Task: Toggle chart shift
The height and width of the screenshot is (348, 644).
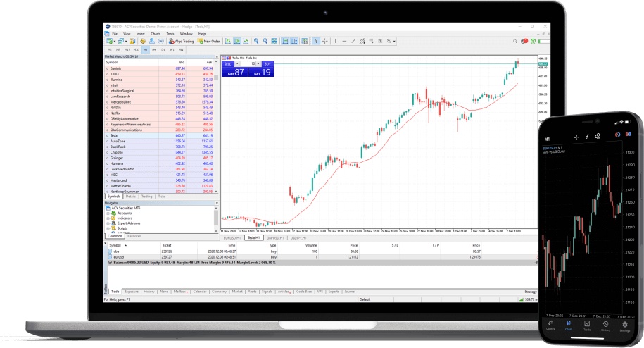Action: point(294,41)
